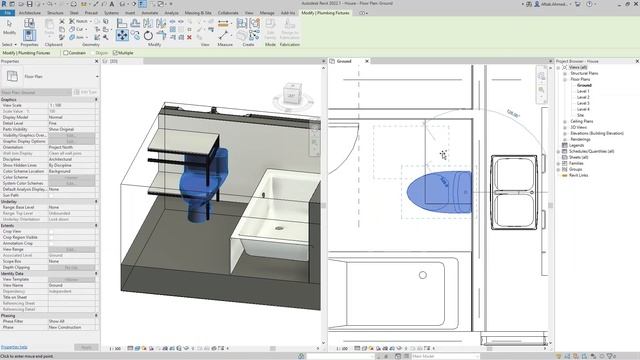Click the steering wheel in Ground view navigation bar
640x360 pixels.
point(541,76)
